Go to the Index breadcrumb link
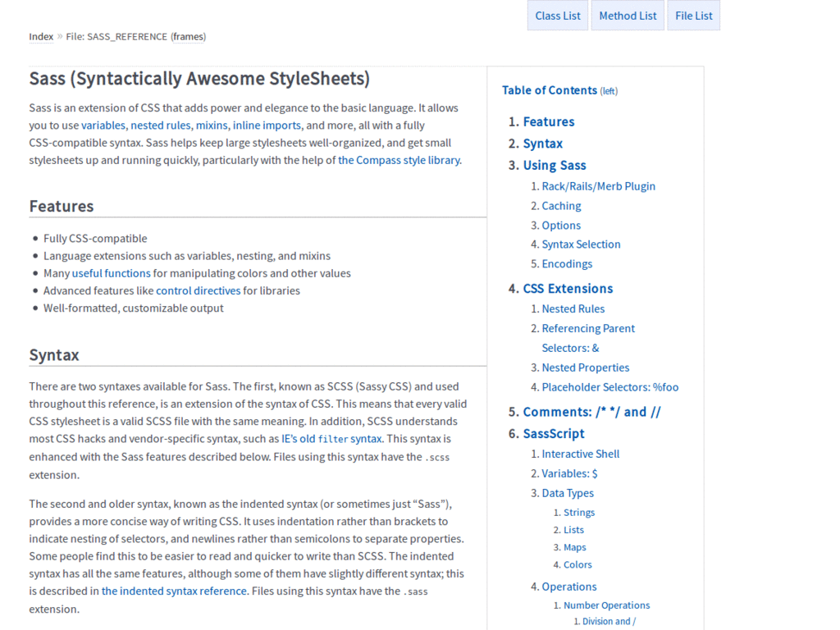This screenshot has width=840, height=630. [41, 36]
